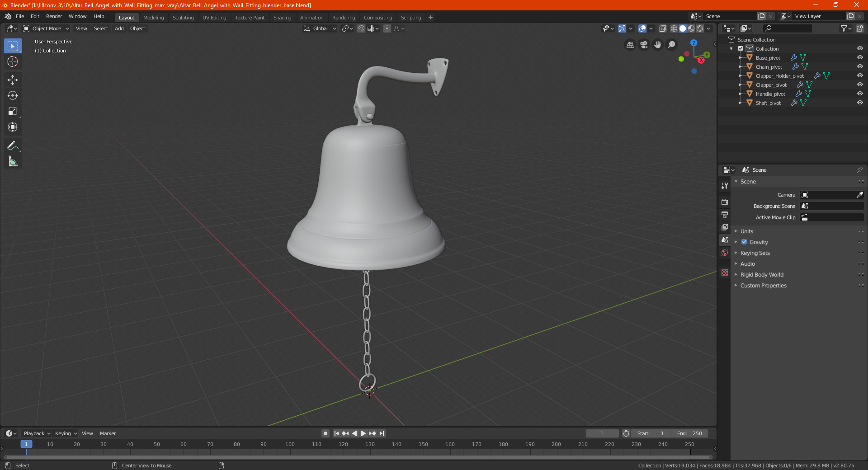Open the Add menu in viewport header

119,28
